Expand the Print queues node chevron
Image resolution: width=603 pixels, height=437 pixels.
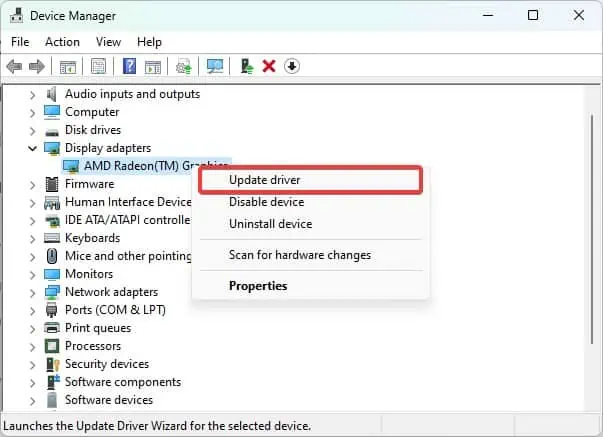pos(32,329)
